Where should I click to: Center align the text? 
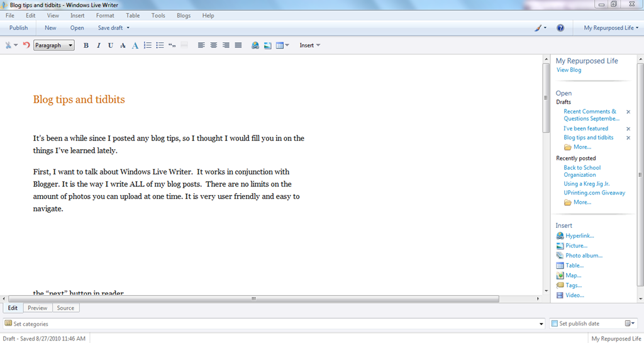pyautogui.click(x=214, y=45)
